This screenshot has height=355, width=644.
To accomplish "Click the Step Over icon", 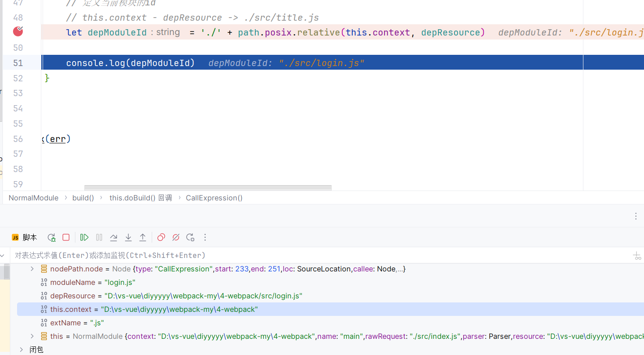I will click(x=114, y=237).
